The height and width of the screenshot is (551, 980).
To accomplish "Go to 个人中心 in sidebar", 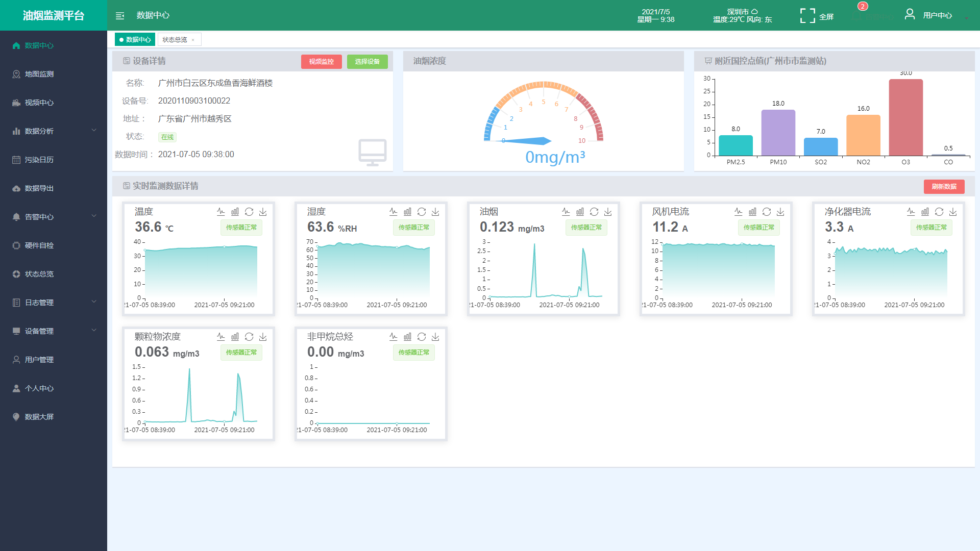I will (x=54, y=388).
